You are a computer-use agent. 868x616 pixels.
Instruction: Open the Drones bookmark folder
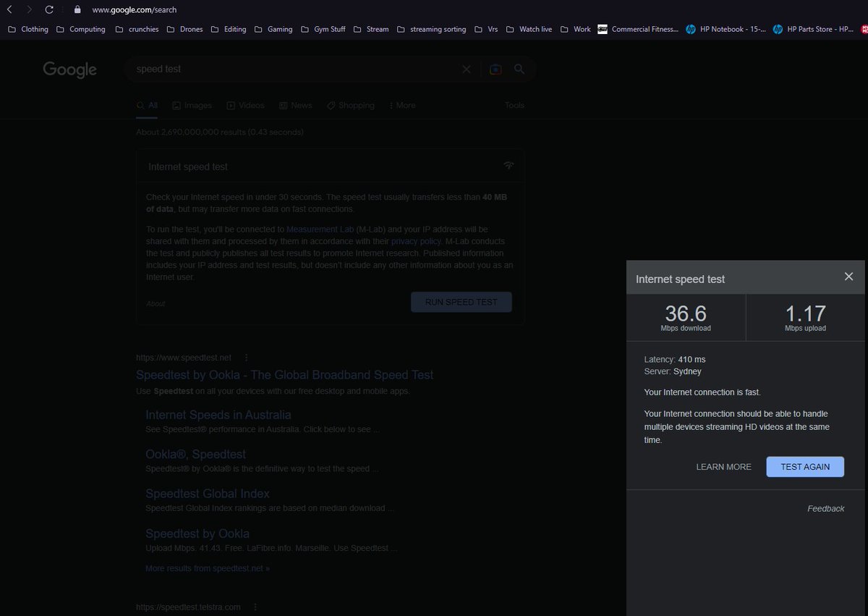tap(184, 30)
